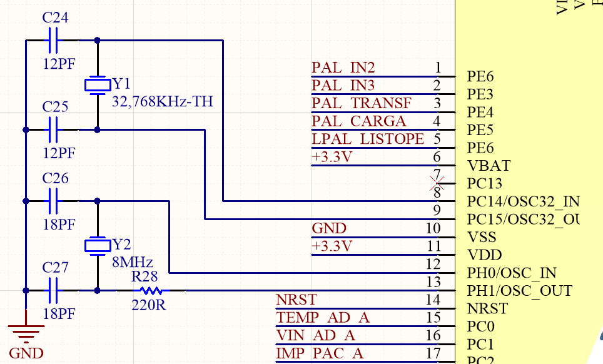Click pin number 9
The width and height of the screenshot is (603, 364).
coord(437,211)
